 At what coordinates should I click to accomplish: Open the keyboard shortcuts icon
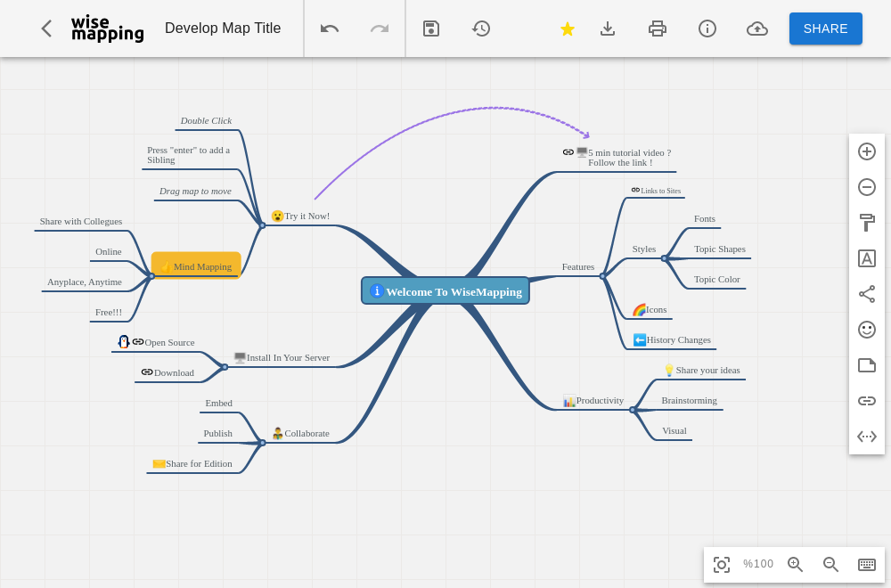[867, 564]
